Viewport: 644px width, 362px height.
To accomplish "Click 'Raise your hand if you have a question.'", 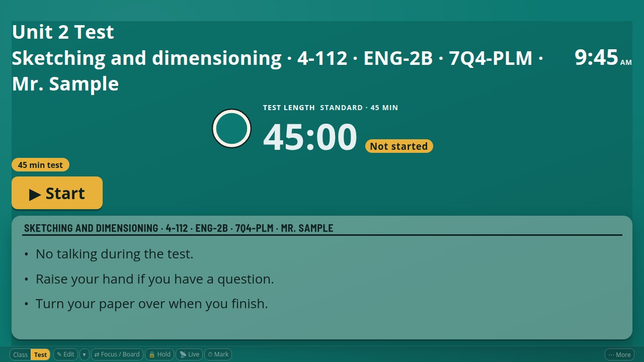I will (155, 279).
